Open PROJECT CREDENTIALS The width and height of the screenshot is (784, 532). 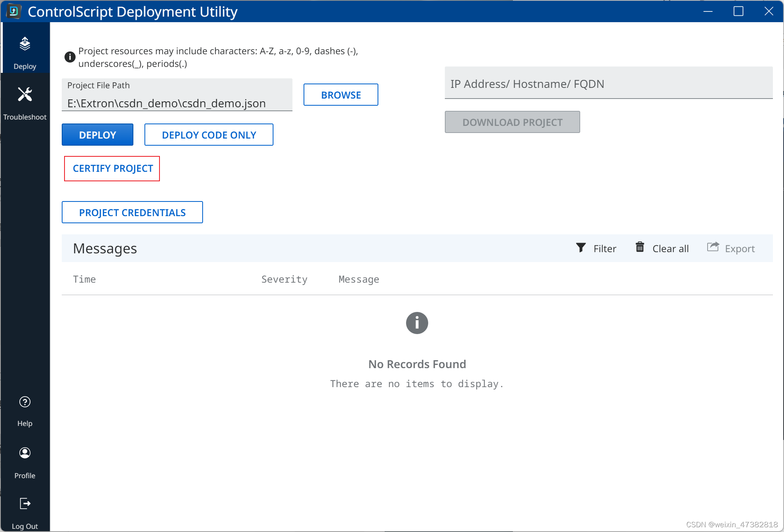click(132, 213)
